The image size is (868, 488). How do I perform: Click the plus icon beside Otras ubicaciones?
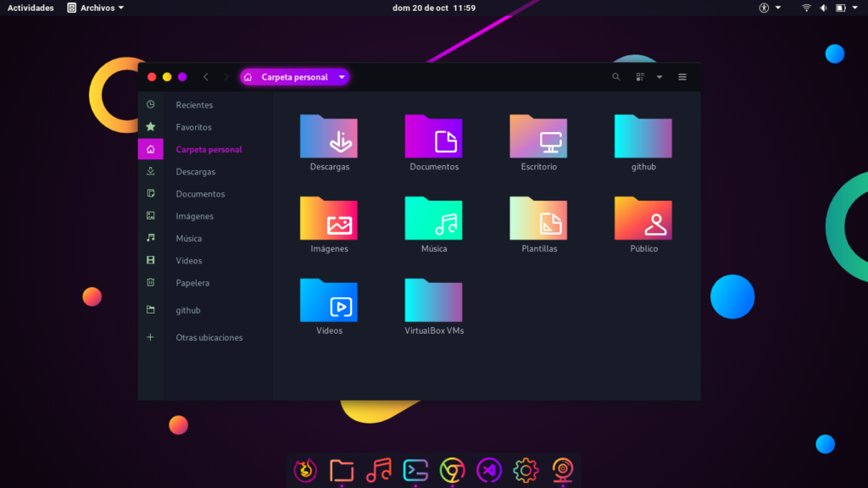coord(151,337)
